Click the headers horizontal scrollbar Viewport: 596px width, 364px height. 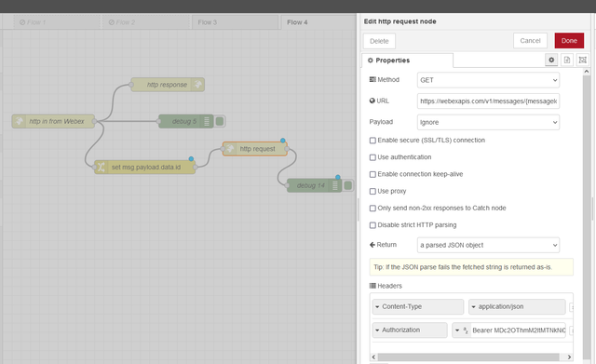468,357
